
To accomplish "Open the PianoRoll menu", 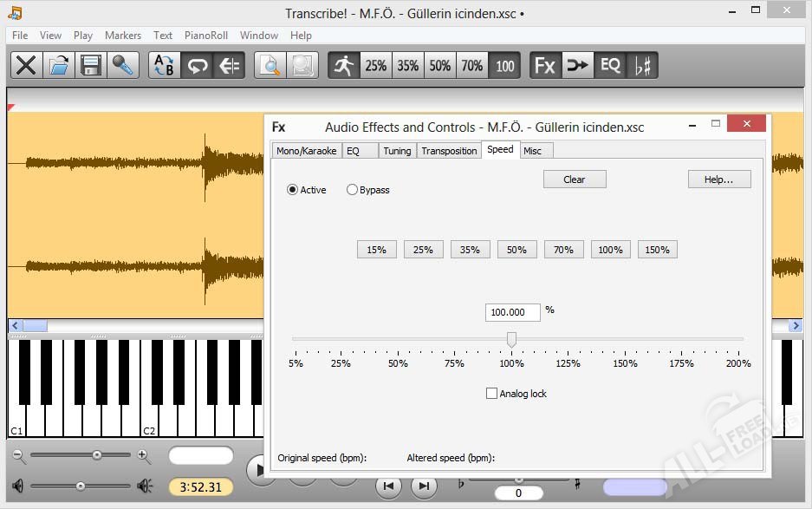I will click(x=206, y=36).
